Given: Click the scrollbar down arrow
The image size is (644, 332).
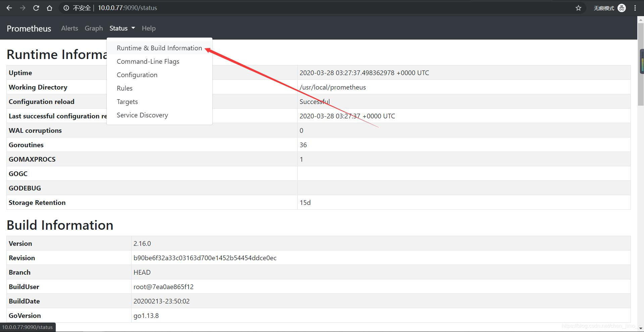Looking at the screenshot, I should coord(641,328).
